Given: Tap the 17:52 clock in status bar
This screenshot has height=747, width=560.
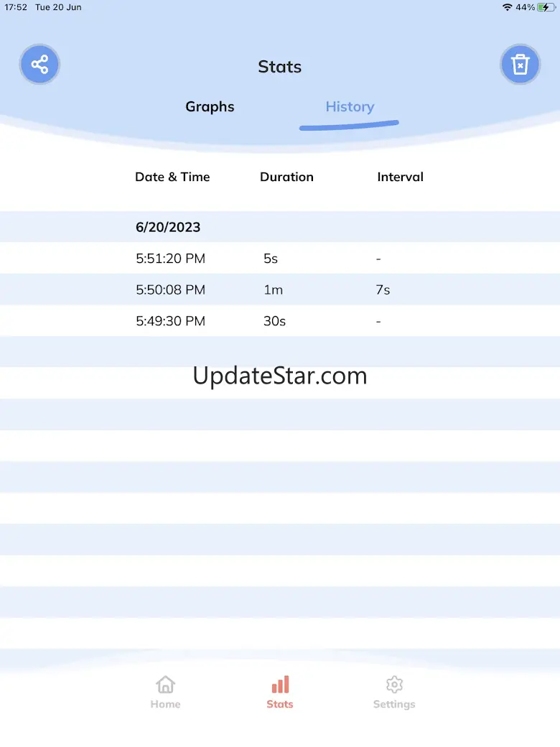Looking at the screenshot, I should click(16, 7).
